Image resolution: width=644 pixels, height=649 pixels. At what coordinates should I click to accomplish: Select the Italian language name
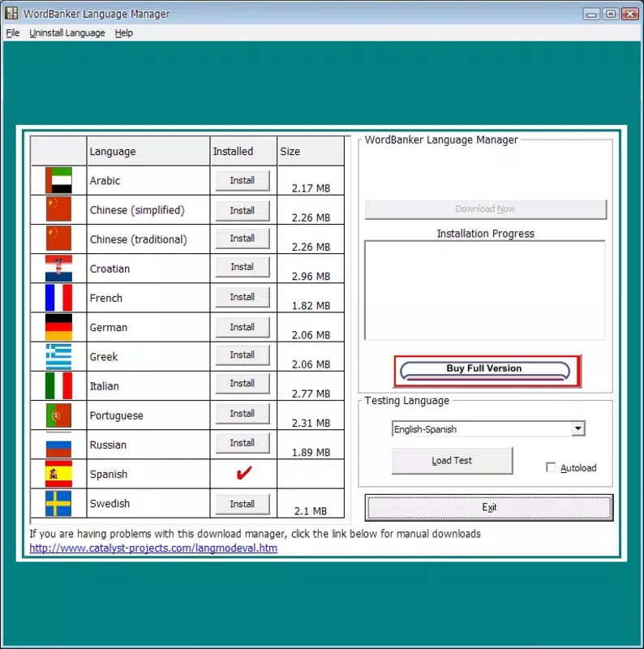click(x=105, y=386)
